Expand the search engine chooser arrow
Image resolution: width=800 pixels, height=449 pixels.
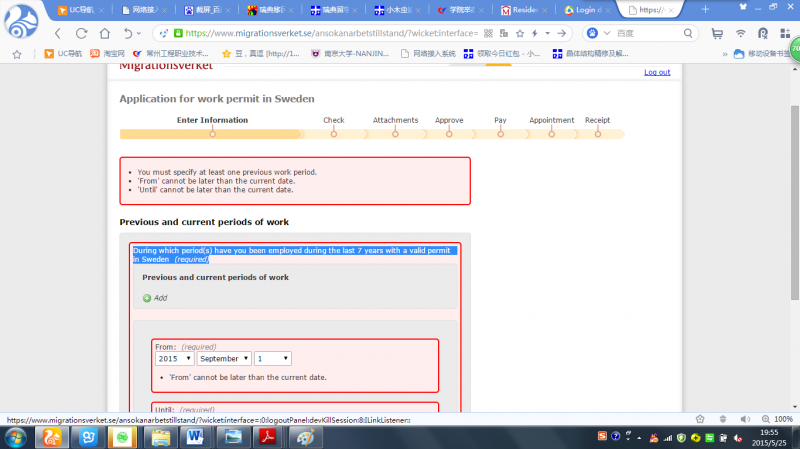607,33
